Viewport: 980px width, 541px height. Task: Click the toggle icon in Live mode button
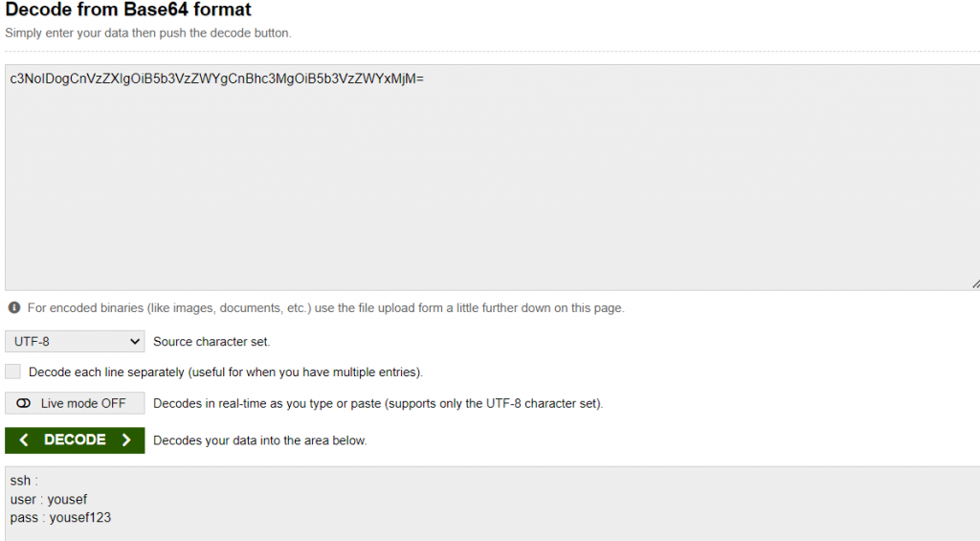(24, 403)
